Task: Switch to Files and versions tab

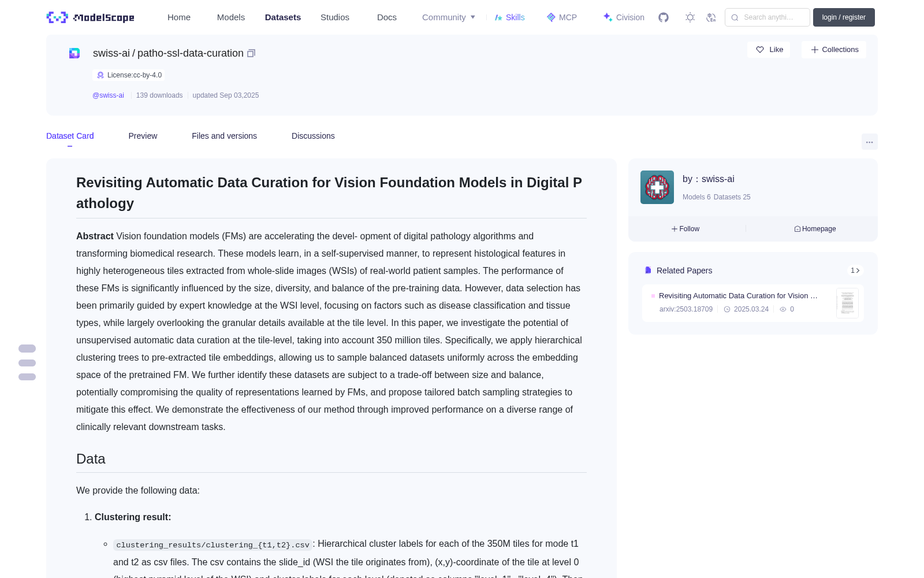Action: (224, 136)
